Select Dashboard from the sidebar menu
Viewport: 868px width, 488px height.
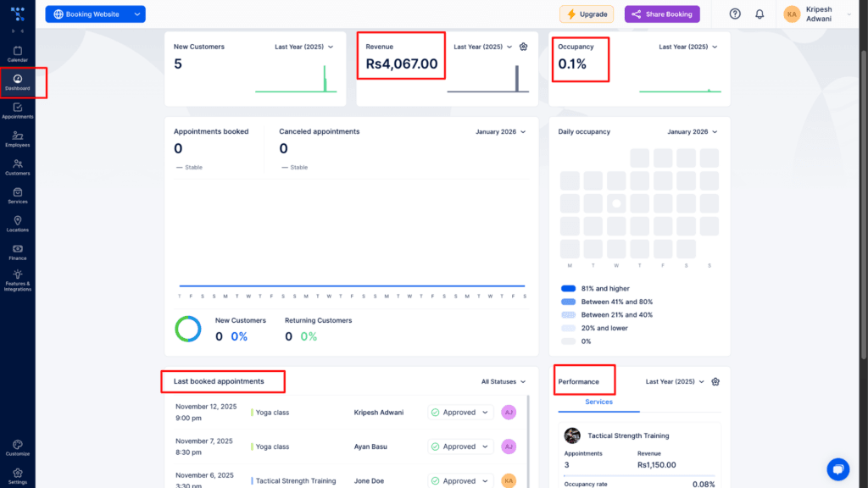point(17,82)
